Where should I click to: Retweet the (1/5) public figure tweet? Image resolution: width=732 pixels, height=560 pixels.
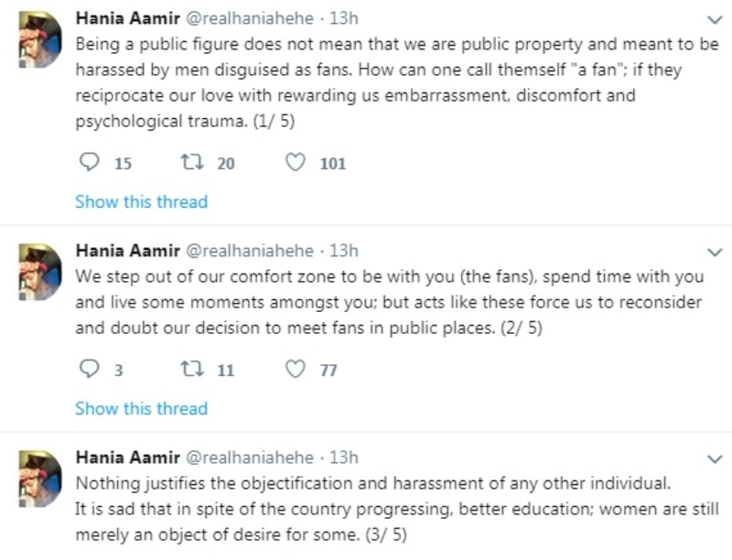[x=192, y=163]
